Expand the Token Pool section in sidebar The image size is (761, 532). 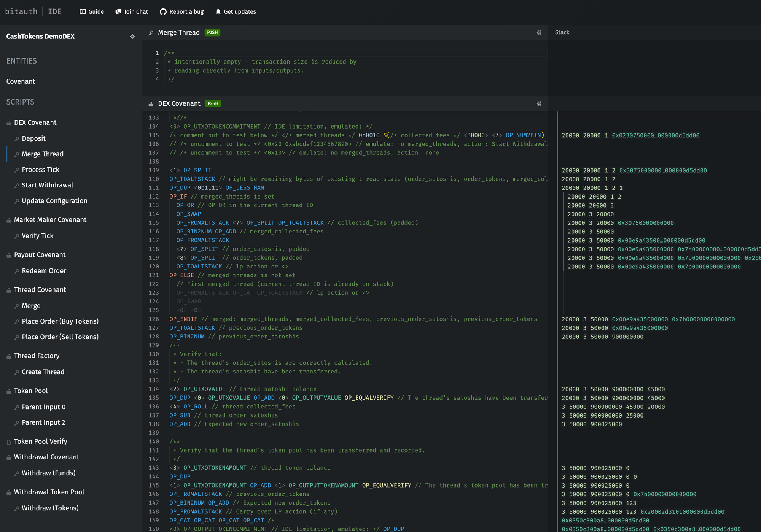(x=31, y=391)
